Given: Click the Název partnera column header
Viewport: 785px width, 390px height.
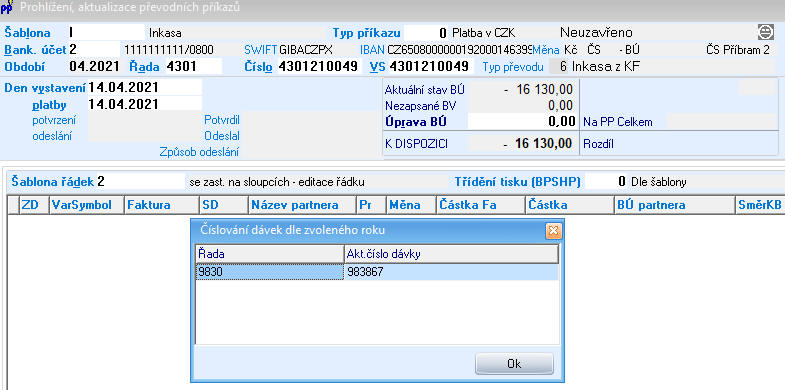Looking at the screenshot, I should coord(302,205).
